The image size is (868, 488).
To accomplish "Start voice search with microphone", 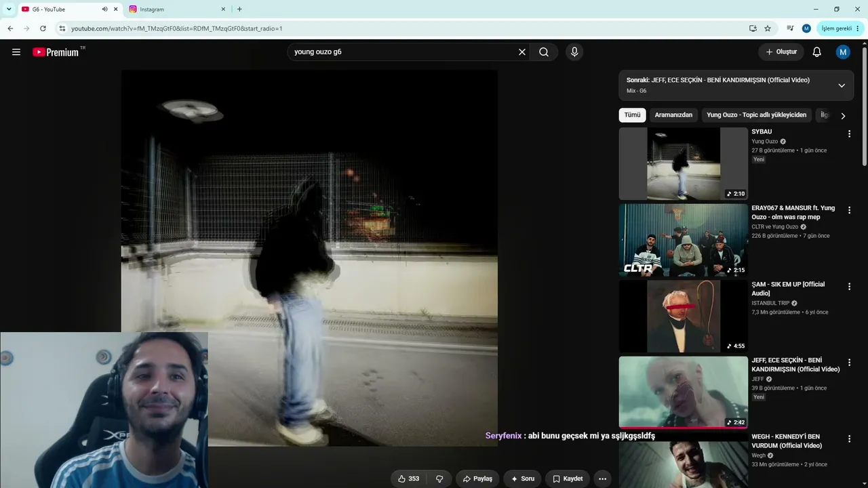I will pos(574,52).
